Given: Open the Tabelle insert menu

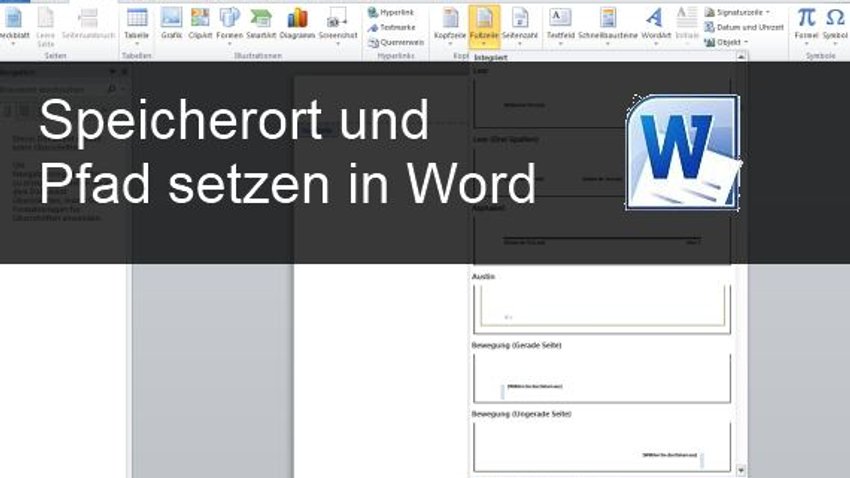Looking at the screenshot, I should [x=137, y=25].
